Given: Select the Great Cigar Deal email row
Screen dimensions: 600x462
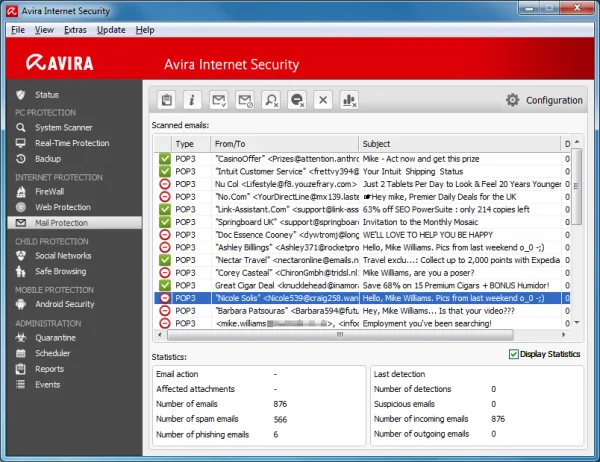Looking at the screenshot, I should [362, 285].
